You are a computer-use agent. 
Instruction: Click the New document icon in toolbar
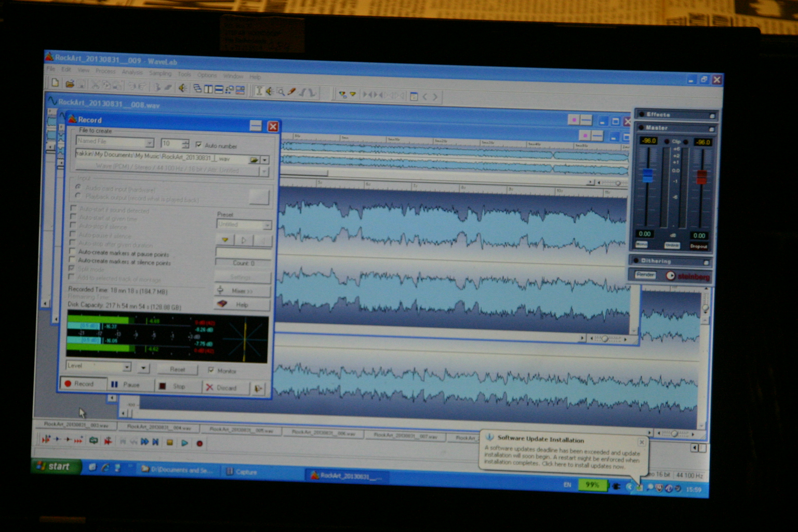pyautogui.click(x=55, y=83)
